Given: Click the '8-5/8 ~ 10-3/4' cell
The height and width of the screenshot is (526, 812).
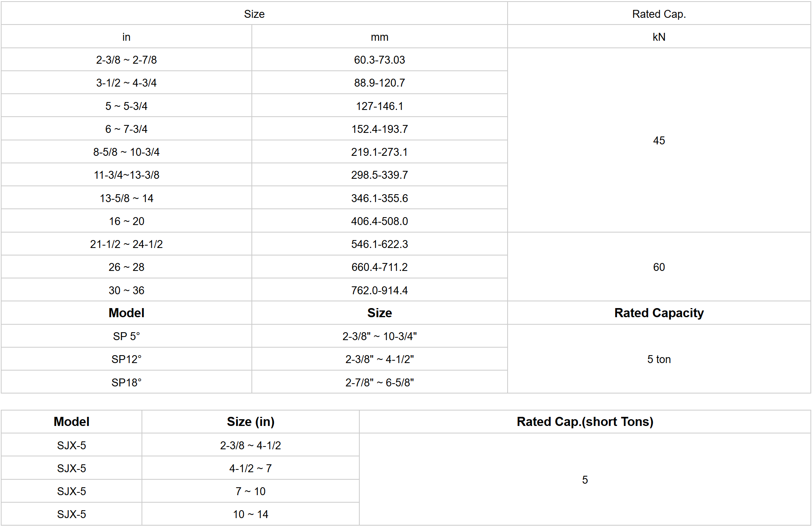Looking at the screenshot, I should tap(127, 152).
